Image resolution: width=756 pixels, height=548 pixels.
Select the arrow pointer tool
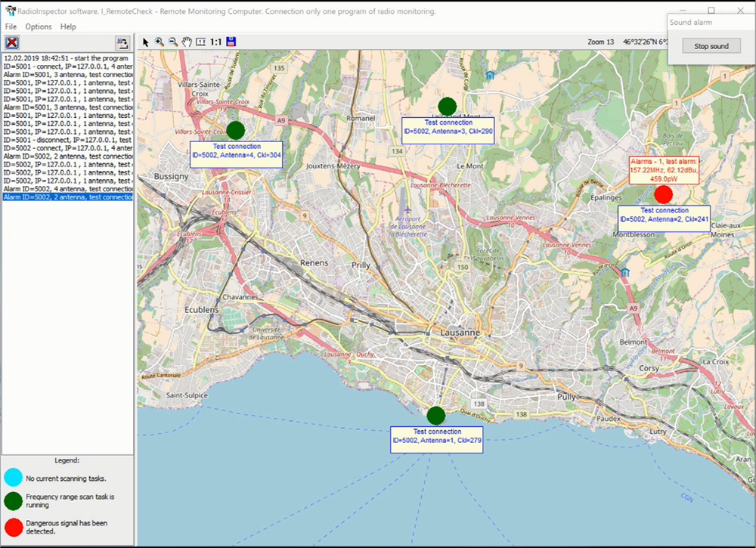(x=147, y=42)
